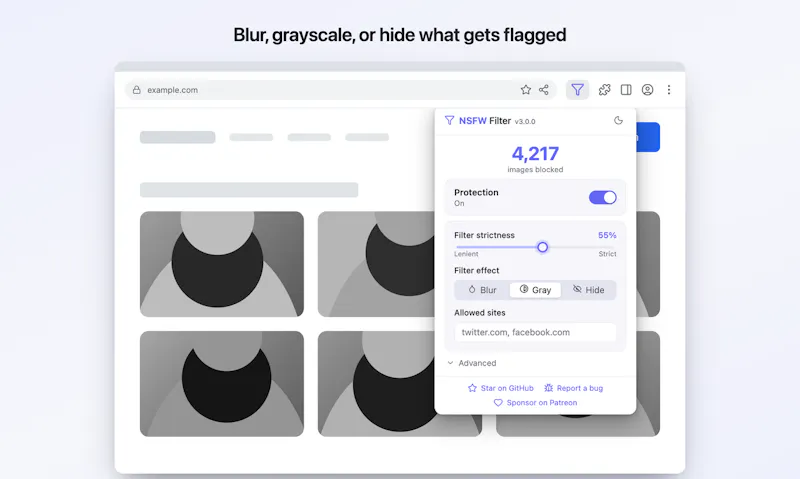Click the Strict label under slider
Image resolution: width=800 pixels, height=479 pixels.
pos(607,254)
